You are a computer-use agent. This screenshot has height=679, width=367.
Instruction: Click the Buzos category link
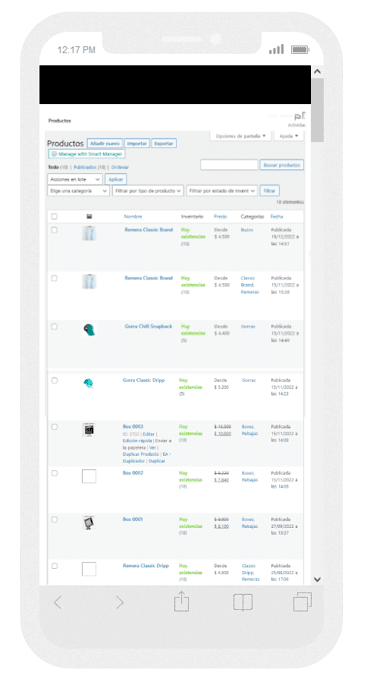point(247,230)
